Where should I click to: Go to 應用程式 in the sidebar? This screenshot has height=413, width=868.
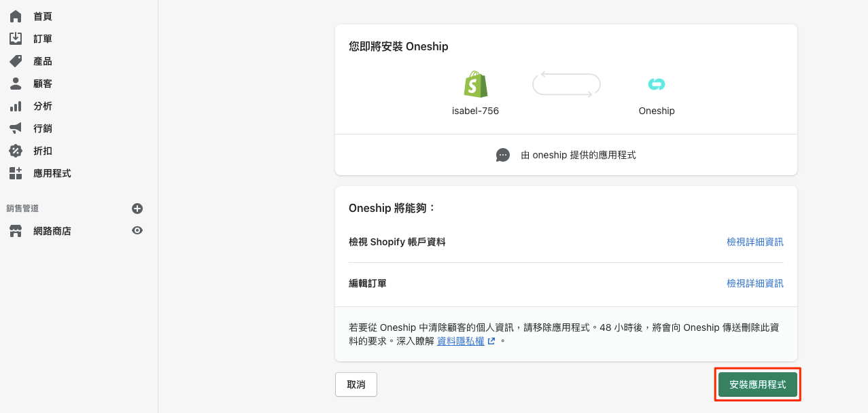point(52,173)
